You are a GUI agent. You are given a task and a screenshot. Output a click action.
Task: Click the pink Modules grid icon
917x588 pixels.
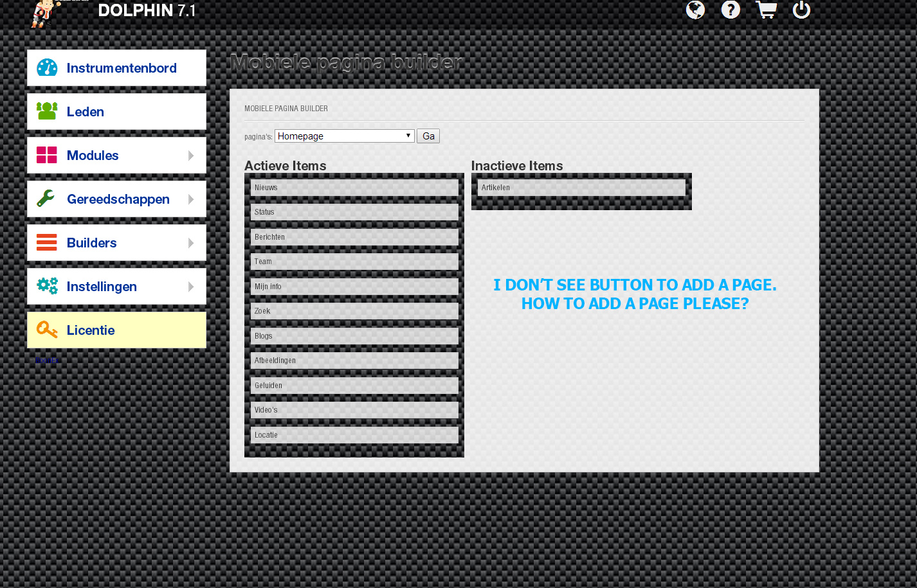coord(47,155)
